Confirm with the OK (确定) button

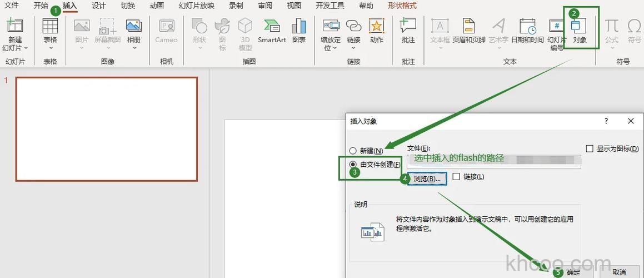[573, 272]
